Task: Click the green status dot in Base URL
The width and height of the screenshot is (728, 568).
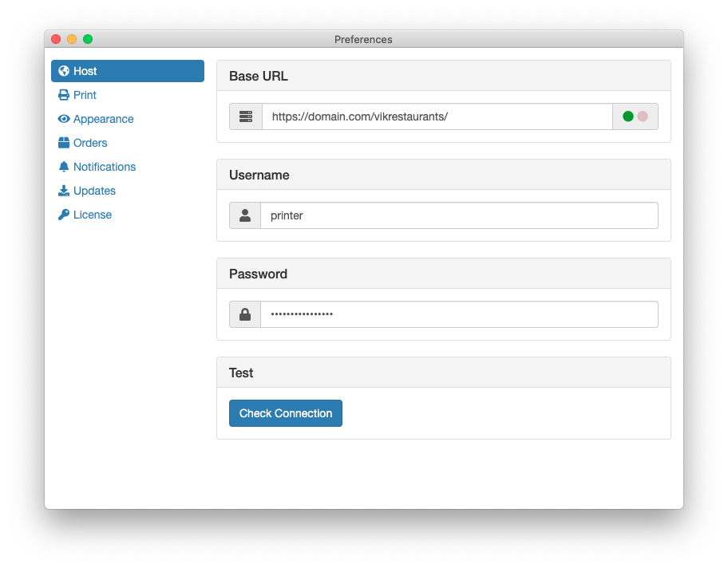Action: pyautogui.click(x=628, y=116)
